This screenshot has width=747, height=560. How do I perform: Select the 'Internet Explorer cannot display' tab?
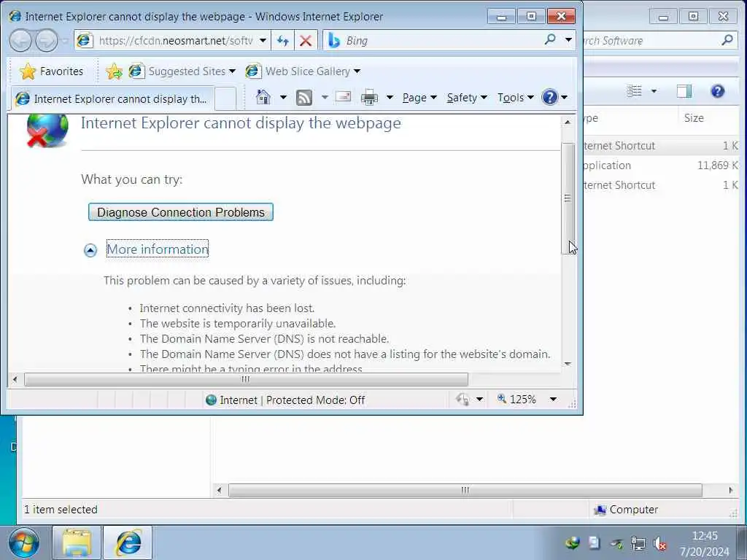pyautogui.click(x=112, y=98)
